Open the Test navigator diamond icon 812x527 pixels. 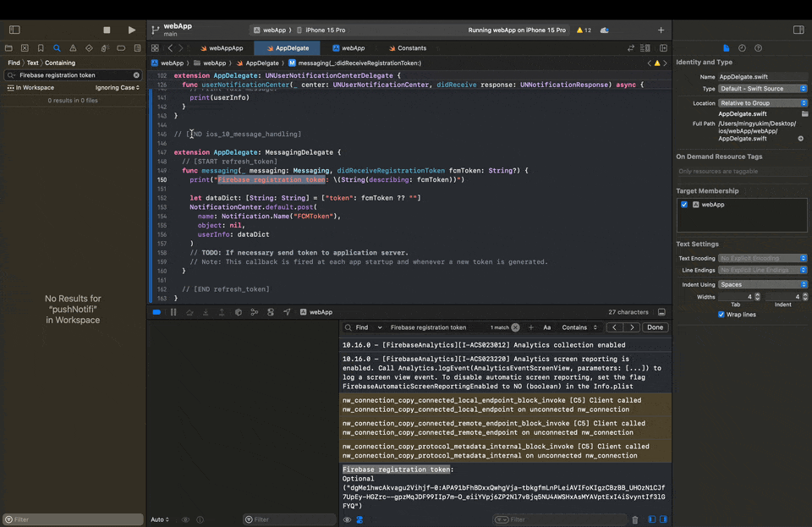(x=89, y=48)
